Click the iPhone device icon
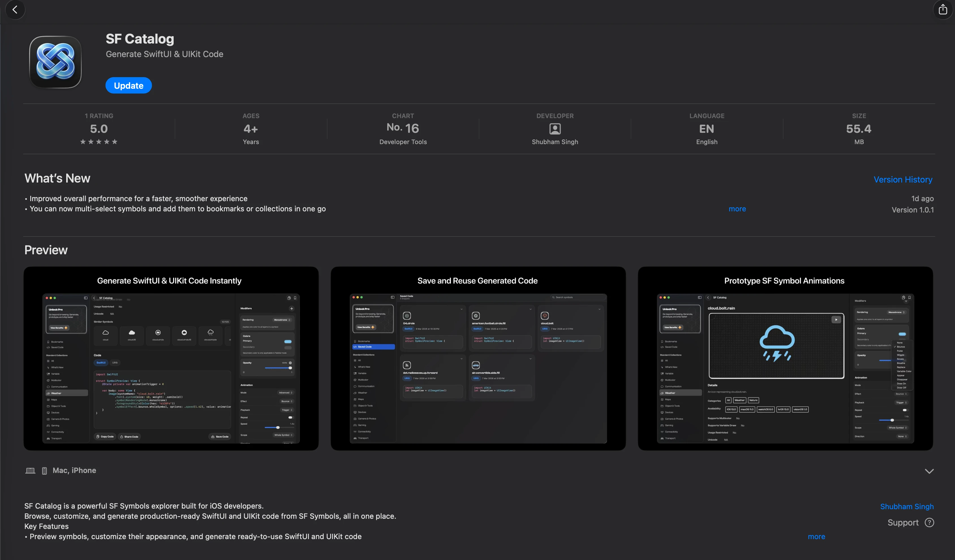 click(44, 471)
